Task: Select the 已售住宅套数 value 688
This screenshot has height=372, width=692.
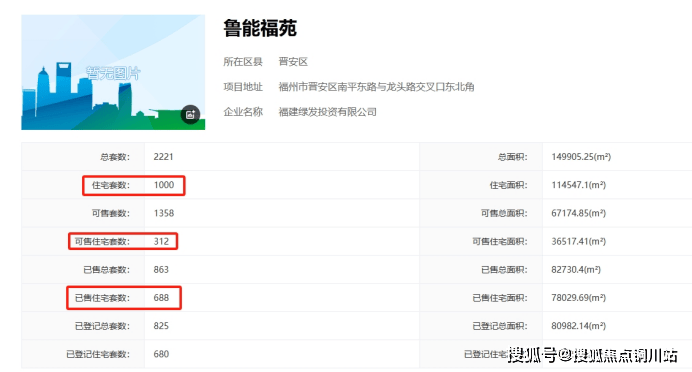Action: click(x=161, y=298)
